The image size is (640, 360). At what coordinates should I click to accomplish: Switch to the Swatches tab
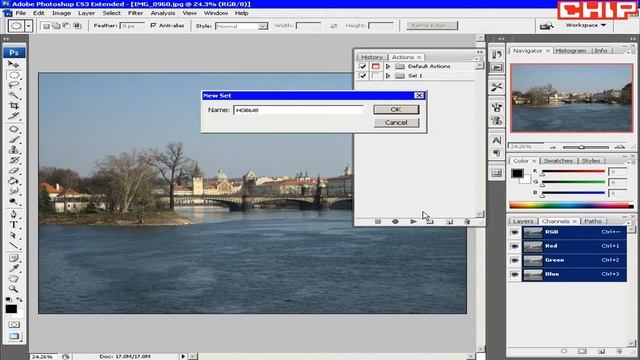(x=558, y=161)
